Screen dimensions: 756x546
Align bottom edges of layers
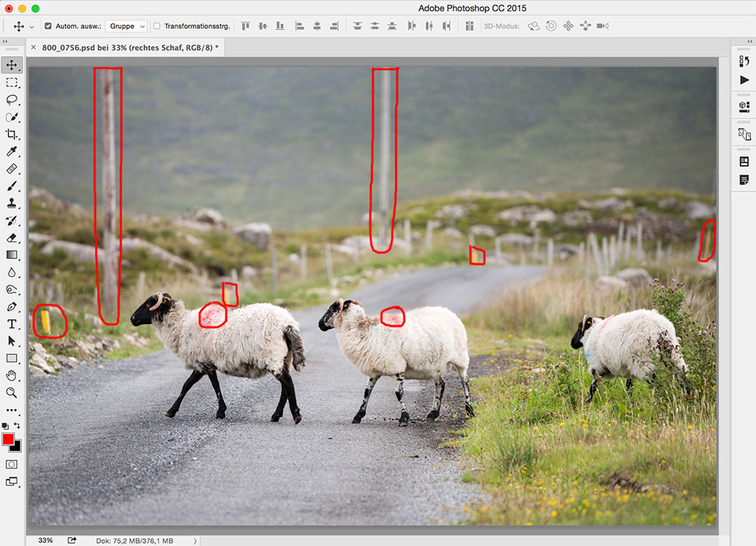tap(280, 26)
